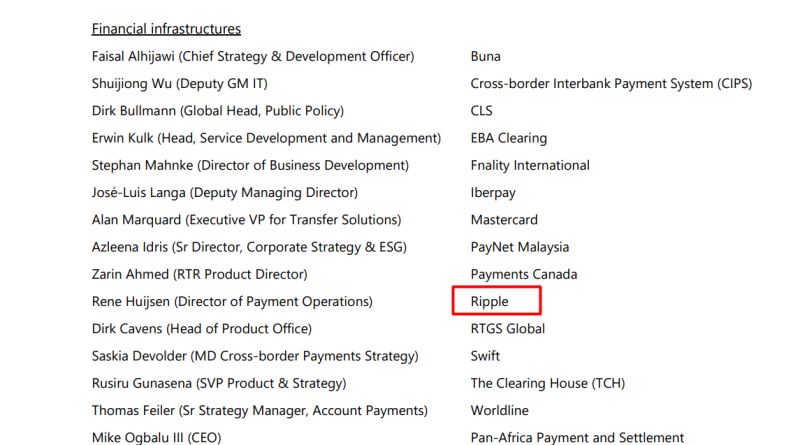The height and width of the screenshot is (445, 800).
Task: Select 'Shuijiong Wu (Deputy GM IT)'
Action: (x=180, y=84)
